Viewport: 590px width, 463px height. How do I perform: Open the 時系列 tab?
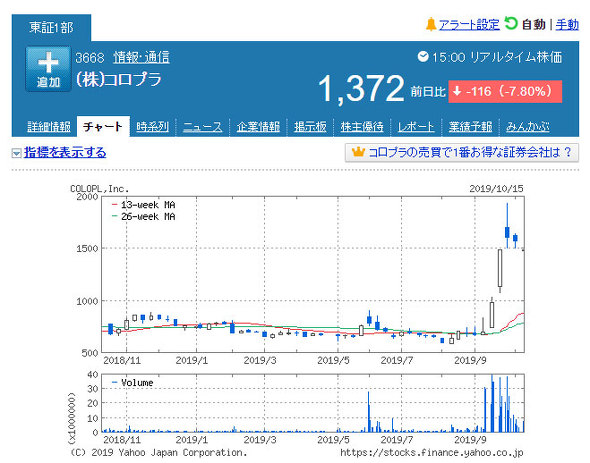click(152, 127)
